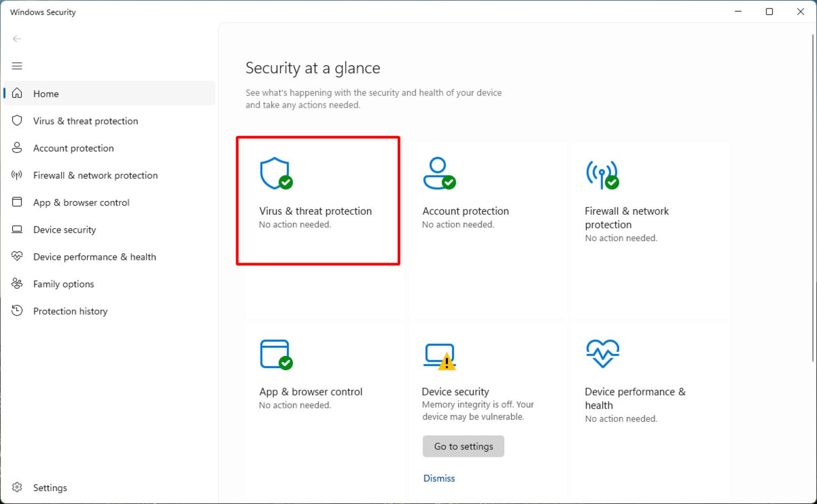View Protection history in sidebar

[x=109, y=311]
